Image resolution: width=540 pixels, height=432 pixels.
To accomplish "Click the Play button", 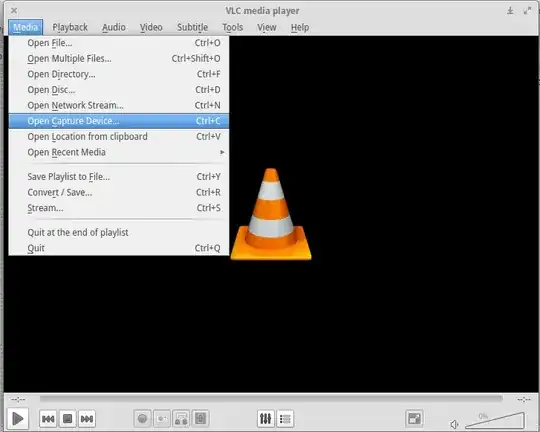I will 18,419.
